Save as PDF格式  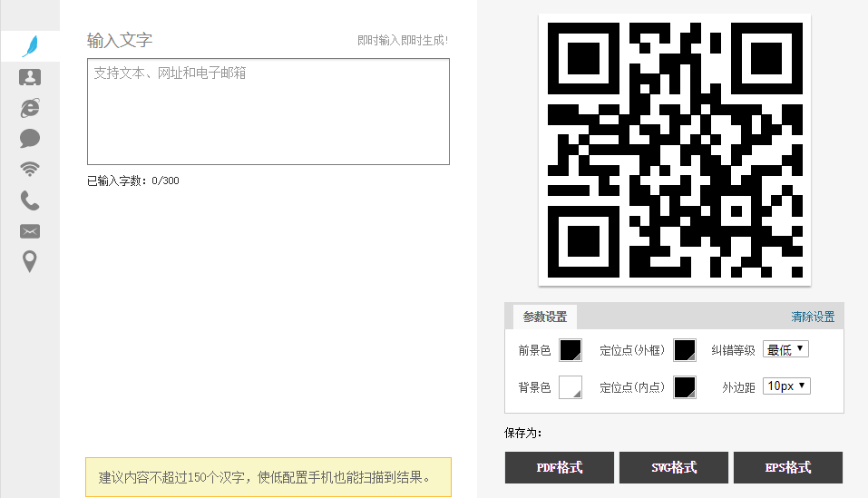pos(559,467)
